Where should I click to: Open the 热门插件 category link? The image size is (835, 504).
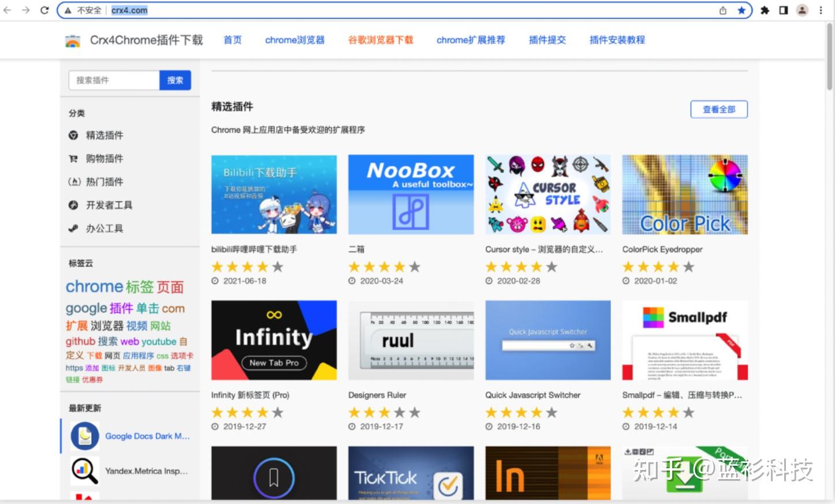point(105,182)
